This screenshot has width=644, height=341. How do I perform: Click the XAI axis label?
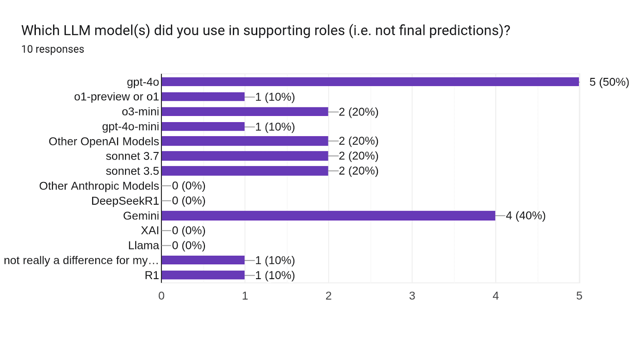(150, 231)
